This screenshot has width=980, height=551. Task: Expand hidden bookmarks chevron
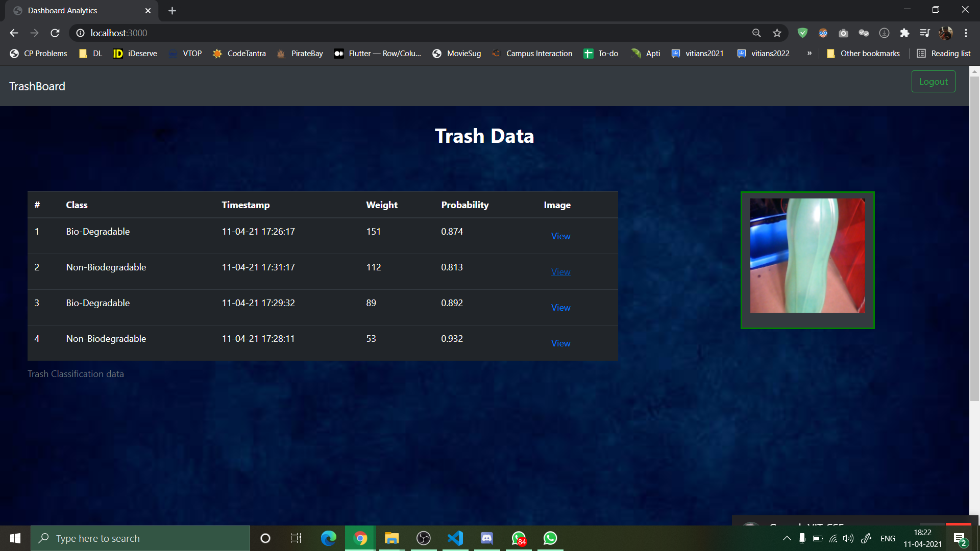click(x=809, y=54)
